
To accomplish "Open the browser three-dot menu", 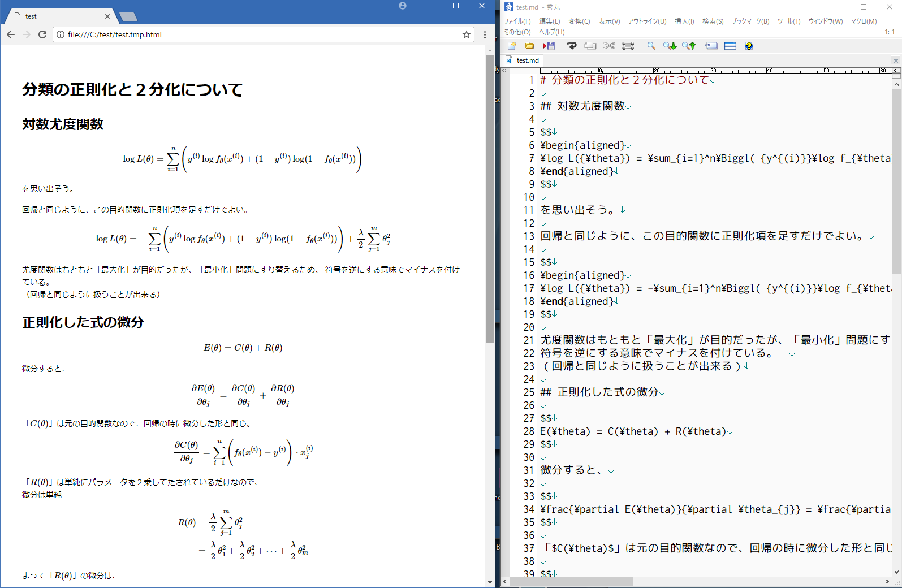I will 485,34.
